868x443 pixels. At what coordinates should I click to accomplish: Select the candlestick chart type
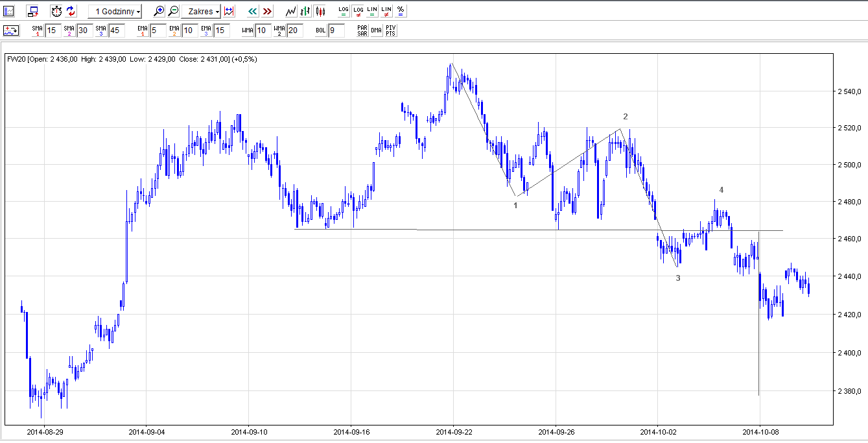pyautogui.click(x=320, y=11)
